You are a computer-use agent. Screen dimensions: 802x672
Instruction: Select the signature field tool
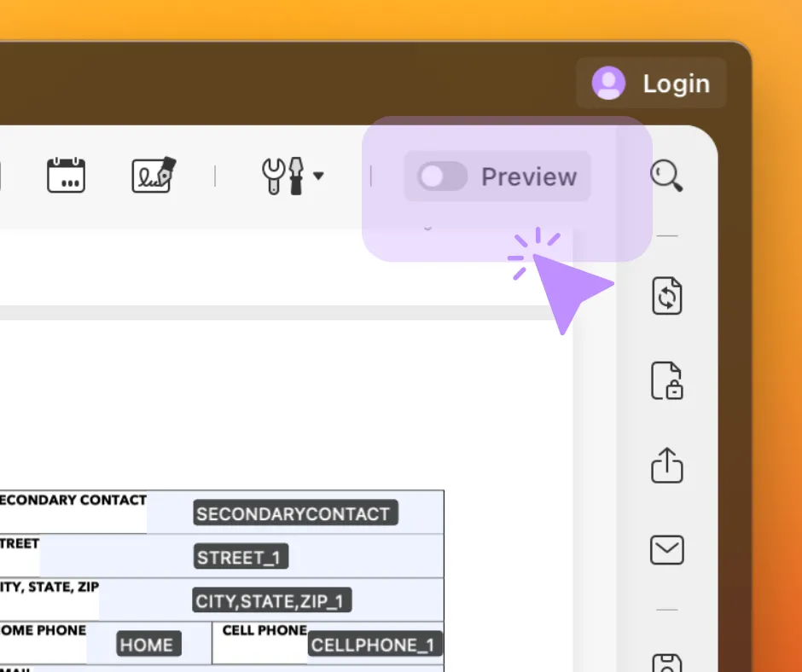click(152, 174)
